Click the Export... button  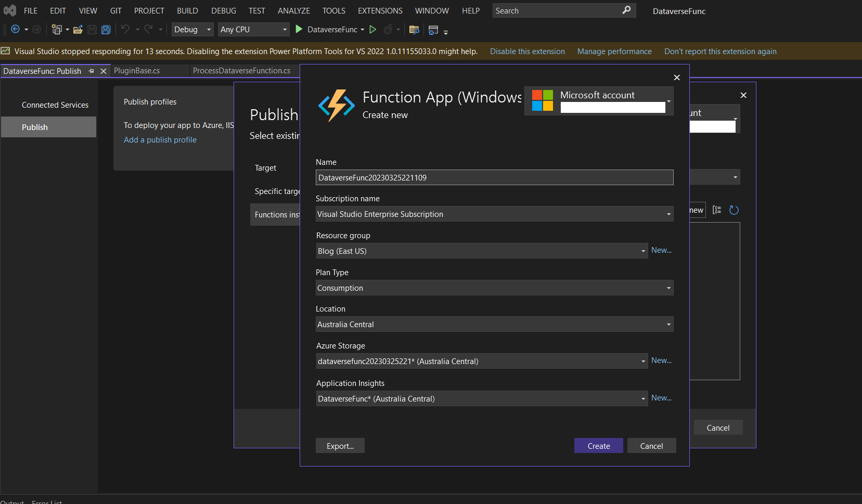340,446
